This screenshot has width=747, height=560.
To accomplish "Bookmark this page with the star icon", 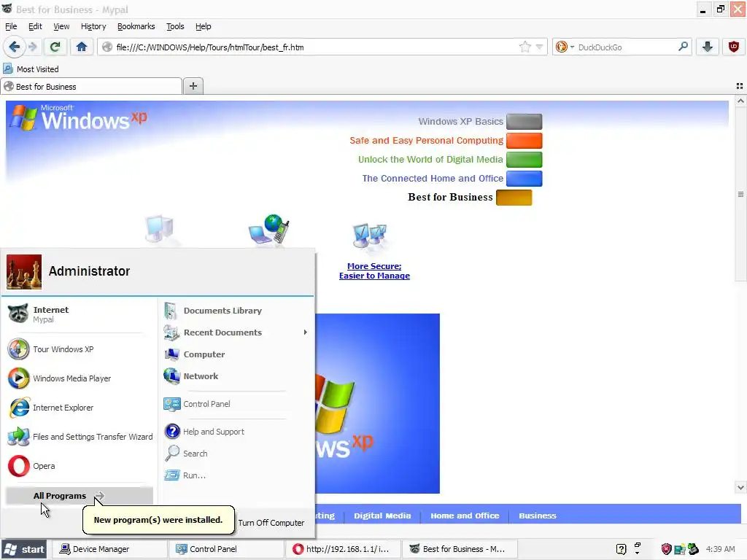I will (525, 47).
